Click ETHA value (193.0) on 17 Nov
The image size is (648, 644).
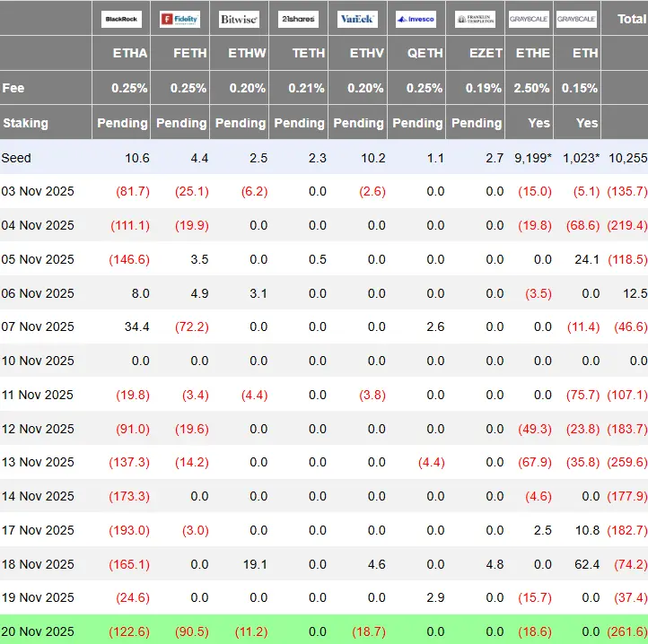click(129, 530)
